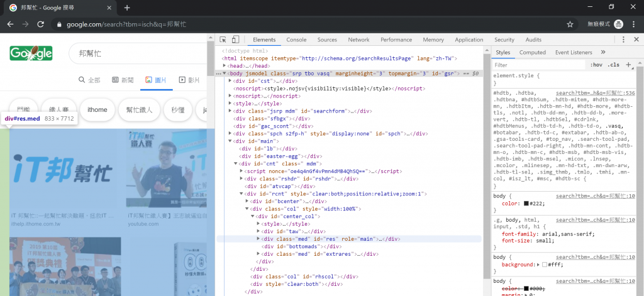This screenshot has height=296, width=644.
Task: Expand div id="searchform" node
Action: (x=230, y=111)
